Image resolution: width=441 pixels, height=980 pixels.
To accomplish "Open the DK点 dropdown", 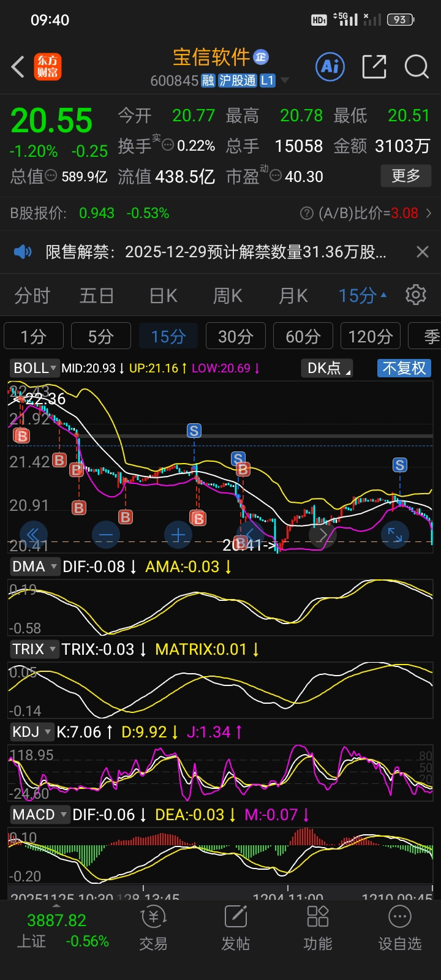I will point(327,368).
